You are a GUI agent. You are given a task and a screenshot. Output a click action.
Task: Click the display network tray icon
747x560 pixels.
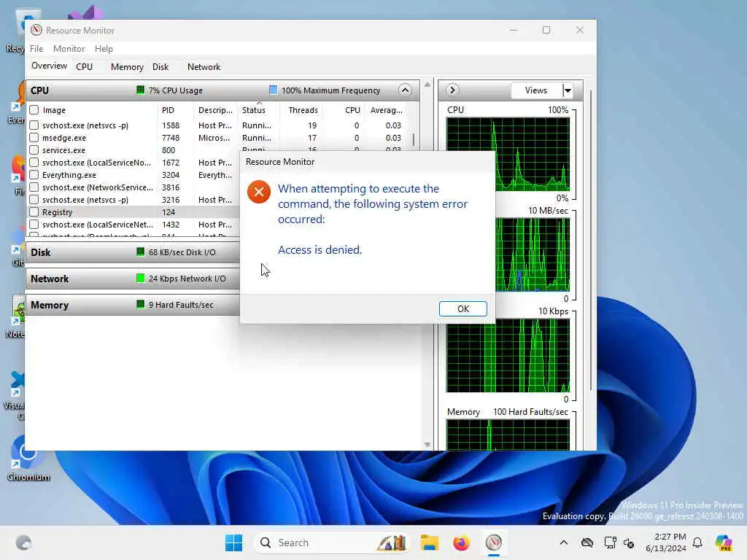[610, 542]
